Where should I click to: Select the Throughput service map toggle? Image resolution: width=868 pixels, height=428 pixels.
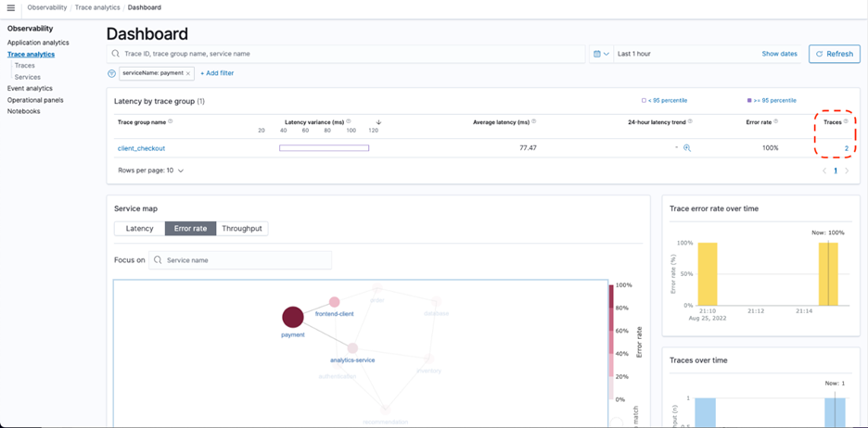[x=242, y=229]
